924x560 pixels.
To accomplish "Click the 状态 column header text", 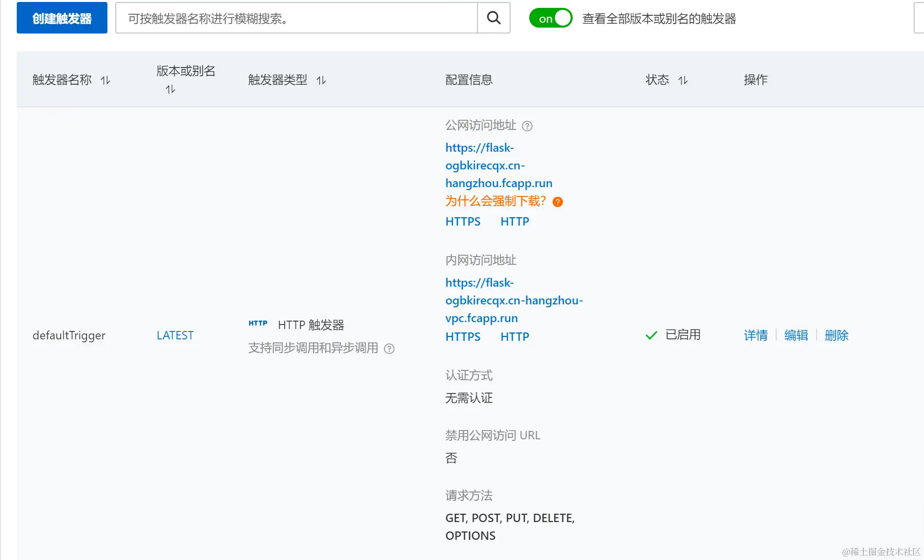I will tap(657, 80).
